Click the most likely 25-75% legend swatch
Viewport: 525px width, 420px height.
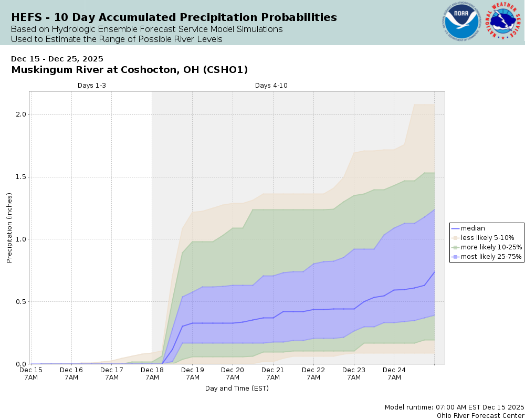coord(455,257)
